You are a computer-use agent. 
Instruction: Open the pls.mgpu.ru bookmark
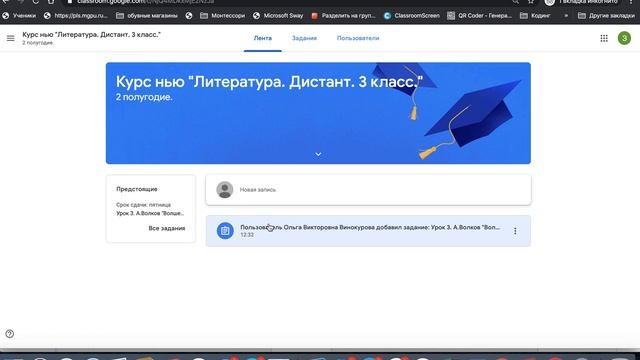pos(76,16)
